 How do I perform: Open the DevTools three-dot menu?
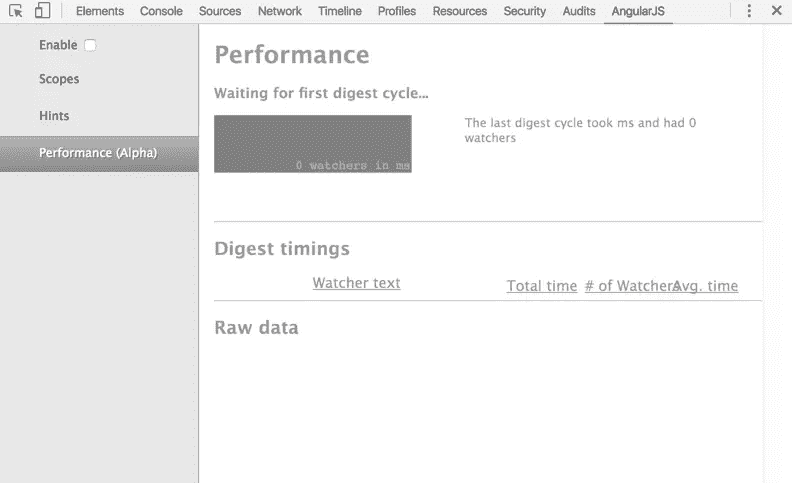[749, 11]
